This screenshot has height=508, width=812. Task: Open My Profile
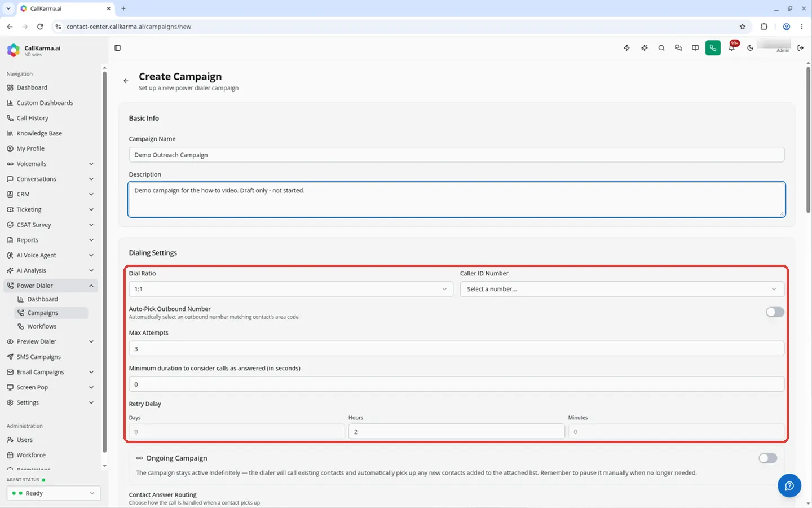(50, 148)
